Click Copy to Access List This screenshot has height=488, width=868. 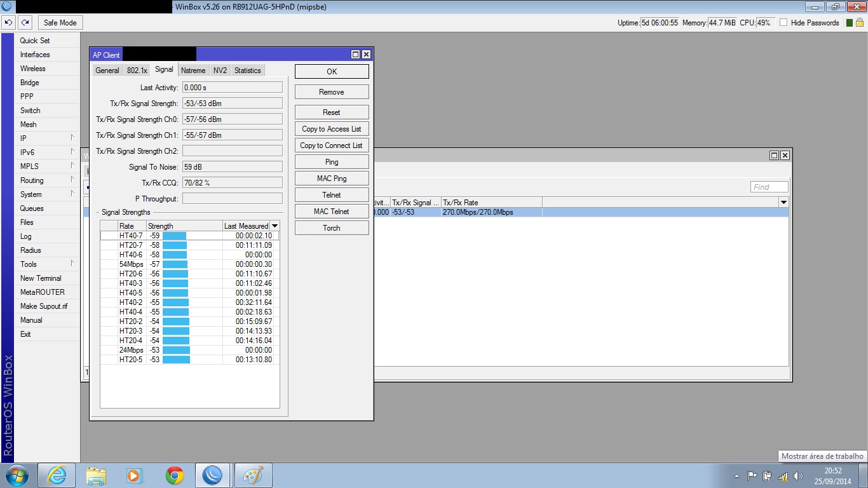tap(332, 129)
